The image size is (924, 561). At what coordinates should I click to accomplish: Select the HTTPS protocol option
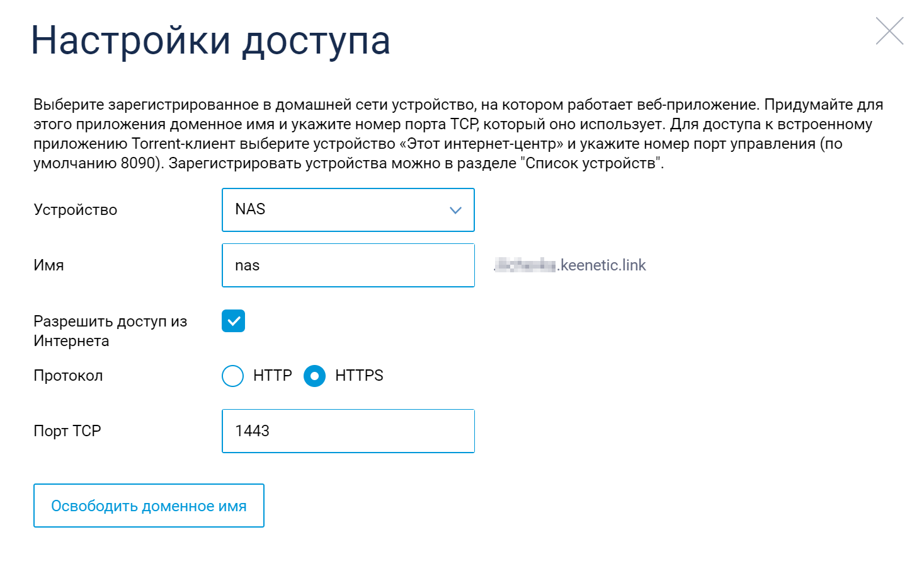pyautogui.click(x=314, y=376)
